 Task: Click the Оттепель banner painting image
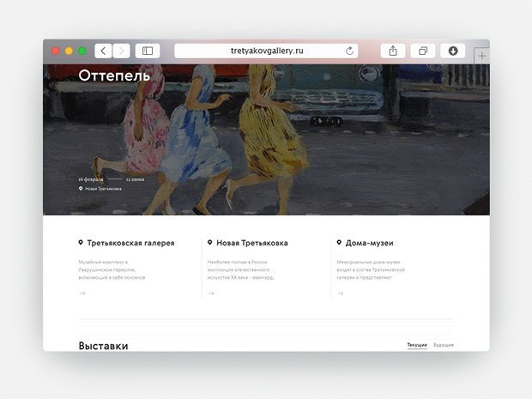[x=266, y=140]
